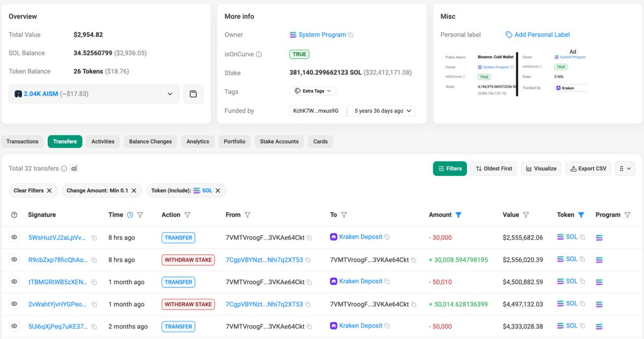Click the help icon in the Signature header
The height and width of the screenshot is (339, 644).
14,215
